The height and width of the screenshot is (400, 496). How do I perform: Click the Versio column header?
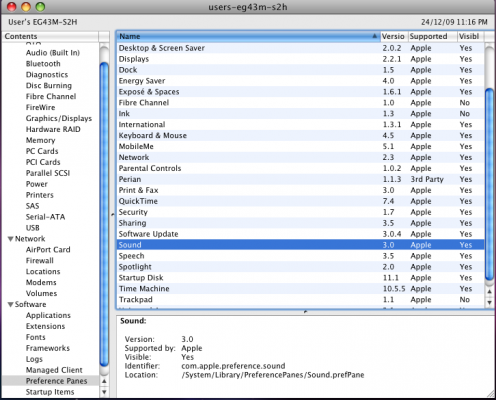point(394,36)
